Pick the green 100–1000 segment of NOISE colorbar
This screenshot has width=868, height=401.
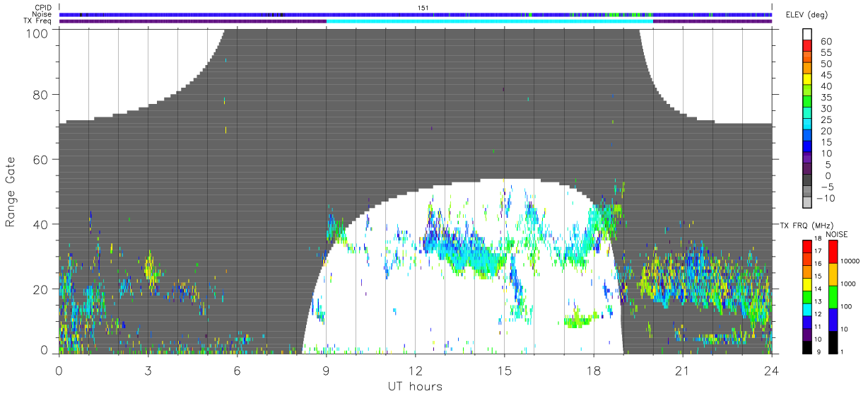pos(832,296)
